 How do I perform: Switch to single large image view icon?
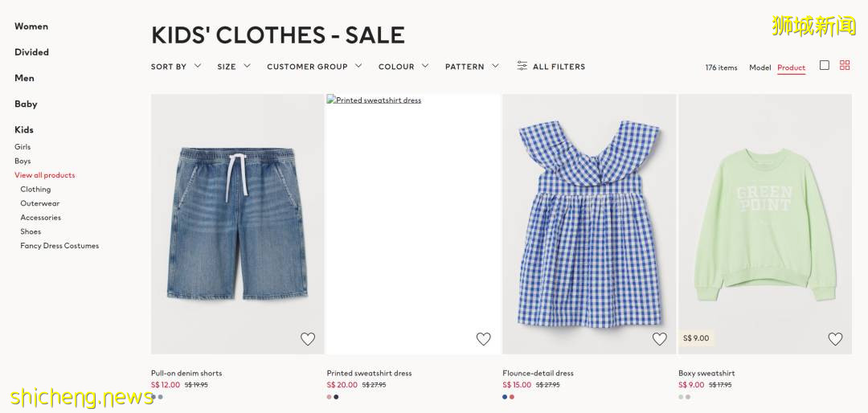824,65
